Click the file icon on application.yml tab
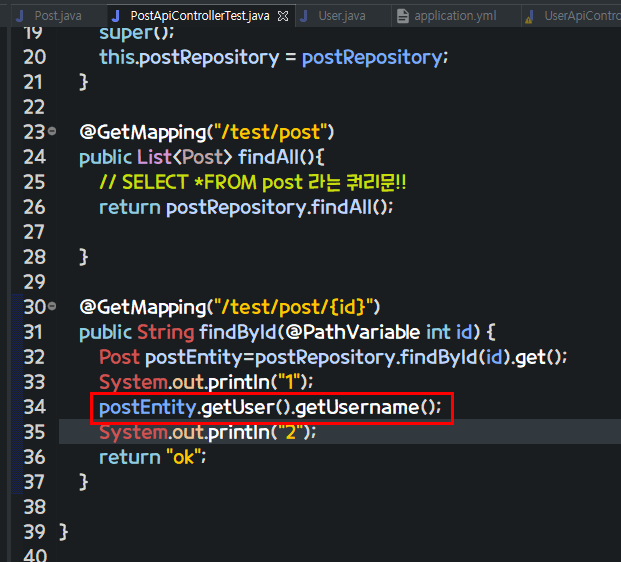The image size is (621, 562). [402, 16]
